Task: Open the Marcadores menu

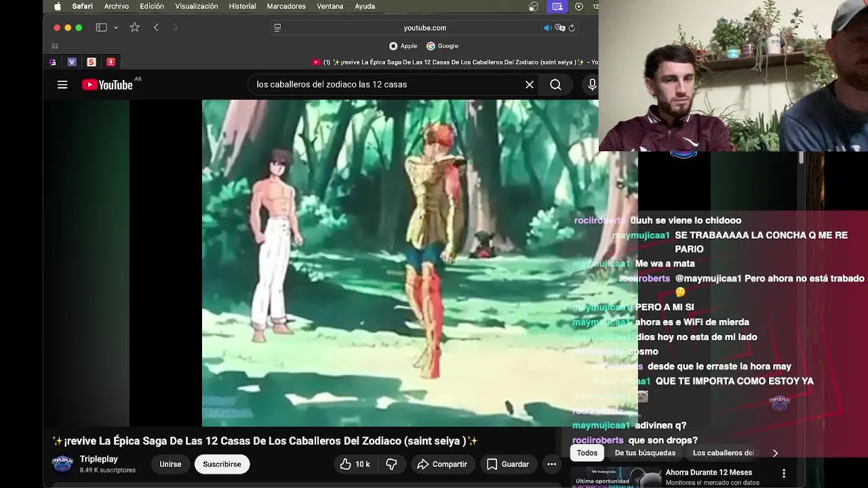Action: (x=286, y=6)
